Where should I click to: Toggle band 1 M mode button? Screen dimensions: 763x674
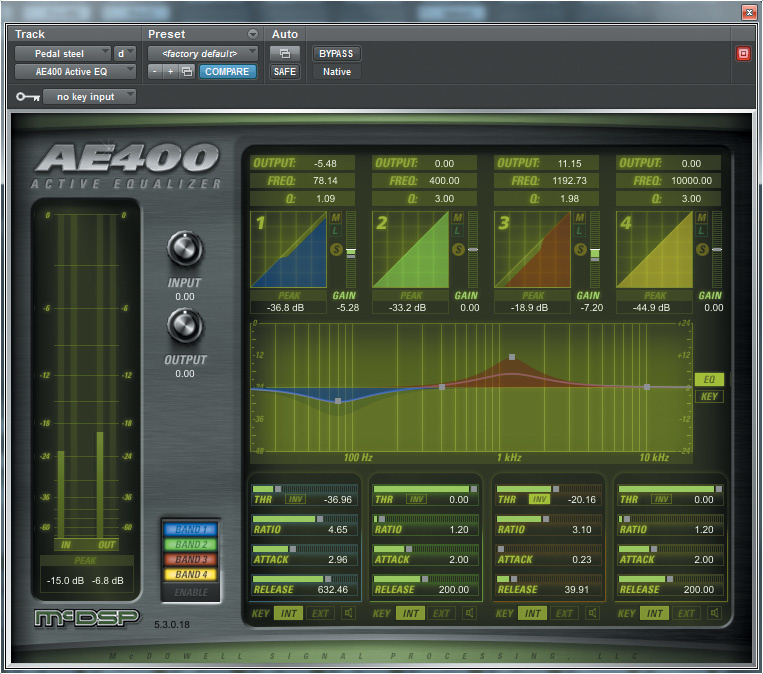336,218
